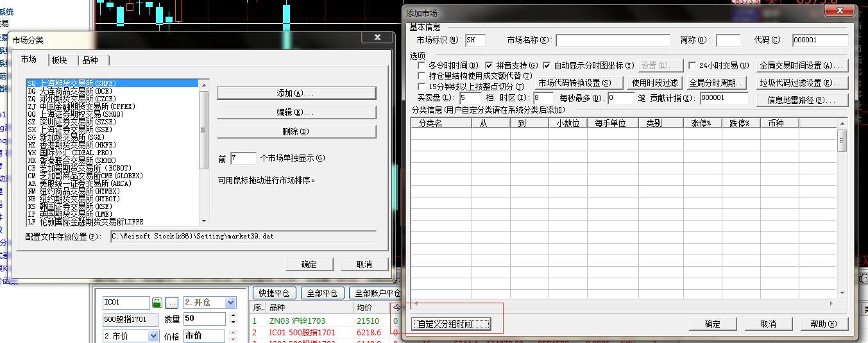
Task: Click the 每秒最多 input field
Action: 621,98
